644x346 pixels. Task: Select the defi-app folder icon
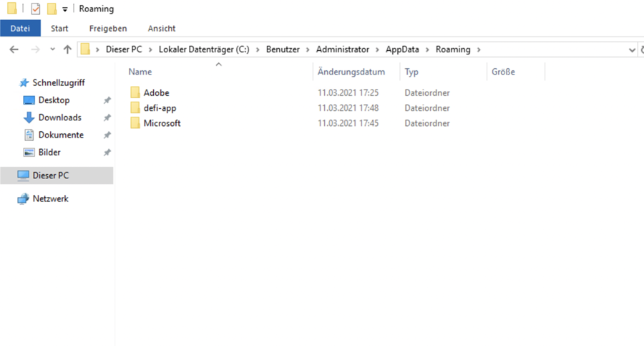[135, 108]
